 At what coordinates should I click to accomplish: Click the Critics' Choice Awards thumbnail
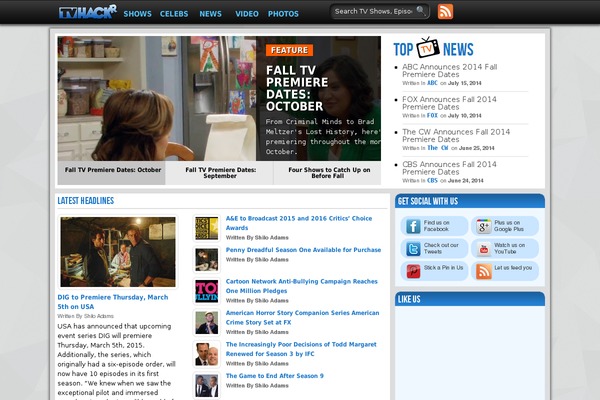[207, 228]
